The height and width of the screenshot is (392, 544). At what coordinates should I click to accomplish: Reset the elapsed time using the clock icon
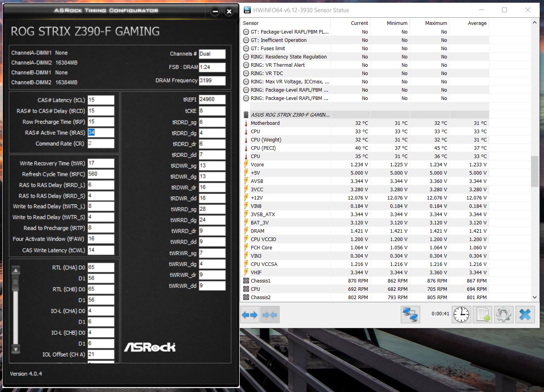tap(461, 315)
